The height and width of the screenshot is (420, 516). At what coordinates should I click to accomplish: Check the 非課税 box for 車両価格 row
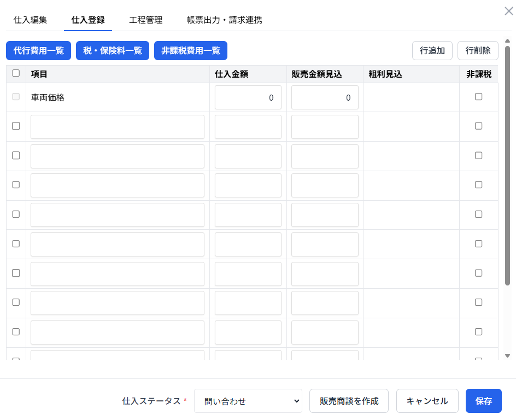(x=478, y=97)
